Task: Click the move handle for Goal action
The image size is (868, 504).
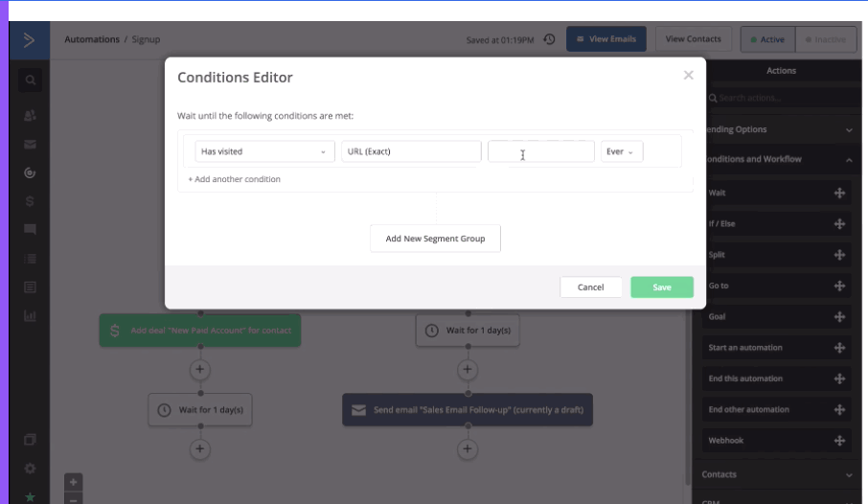Action: pyautogui.click(x=839, y=317)
